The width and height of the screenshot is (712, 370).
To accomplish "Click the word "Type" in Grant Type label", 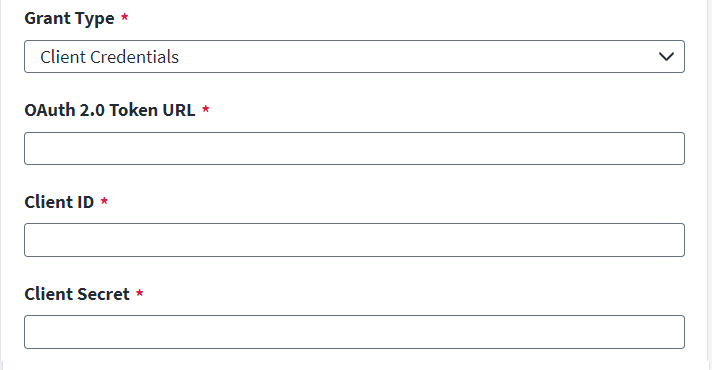I will coord(95,19).
